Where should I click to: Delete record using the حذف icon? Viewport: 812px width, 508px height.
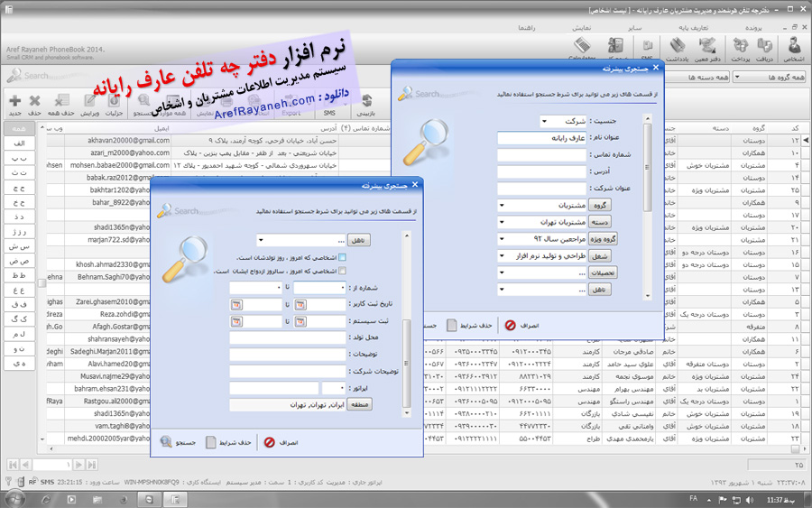click(34, 105)
